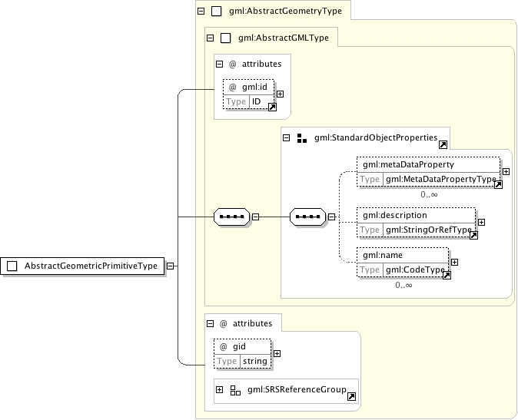
Task: Select the AbstractGeometricPrimitiveType label
Action: point(91,266)
